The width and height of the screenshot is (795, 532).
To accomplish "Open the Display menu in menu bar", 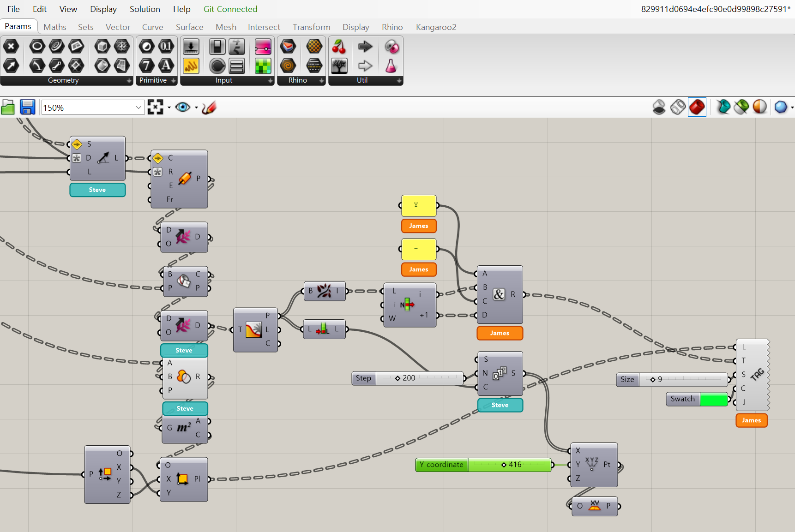I will [103, 9].
